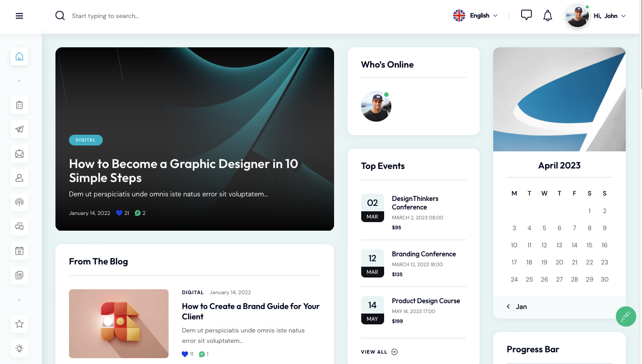The image size is (642, 364).
Task: Open the hamburger menu at top left
Action: pos(19,15)
